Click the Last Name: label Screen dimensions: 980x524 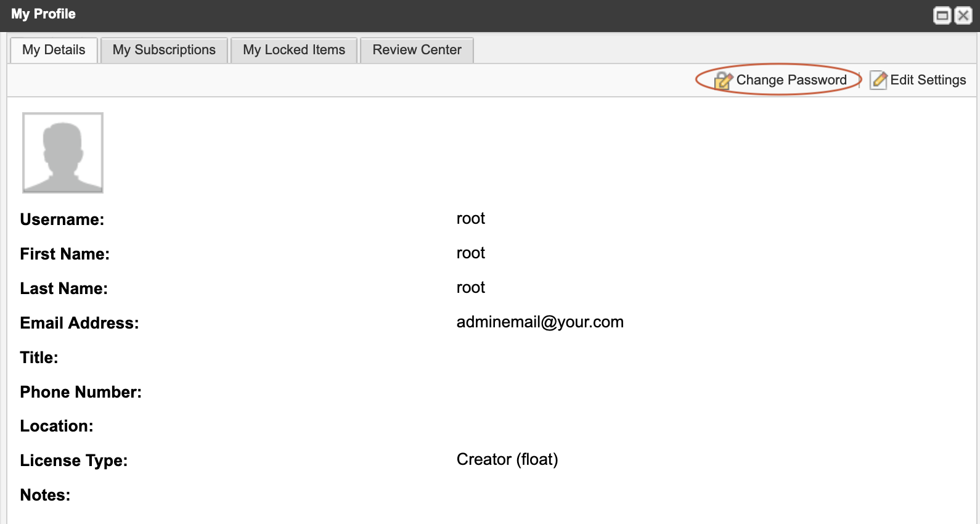click(x=64, y=289)
